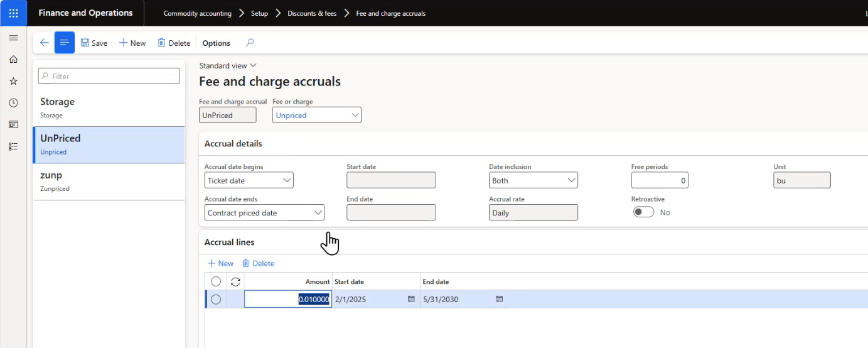This screenshot has height=348, width=868.
Task: Expand the Standard view selector
Action: point(228,65)
